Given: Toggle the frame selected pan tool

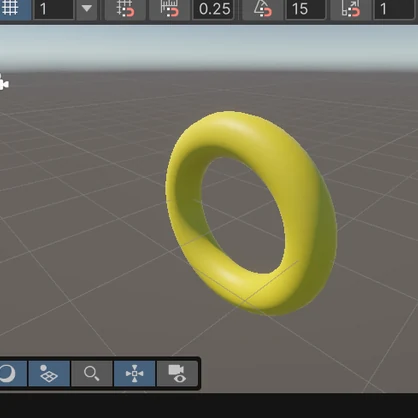Looking at the screenshot, I should pyautogui.click(x=134, y=373).
